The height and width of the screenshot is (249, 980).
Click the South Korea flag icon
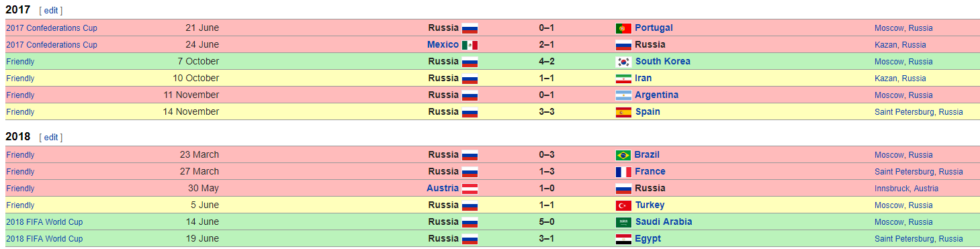point(623,62)
